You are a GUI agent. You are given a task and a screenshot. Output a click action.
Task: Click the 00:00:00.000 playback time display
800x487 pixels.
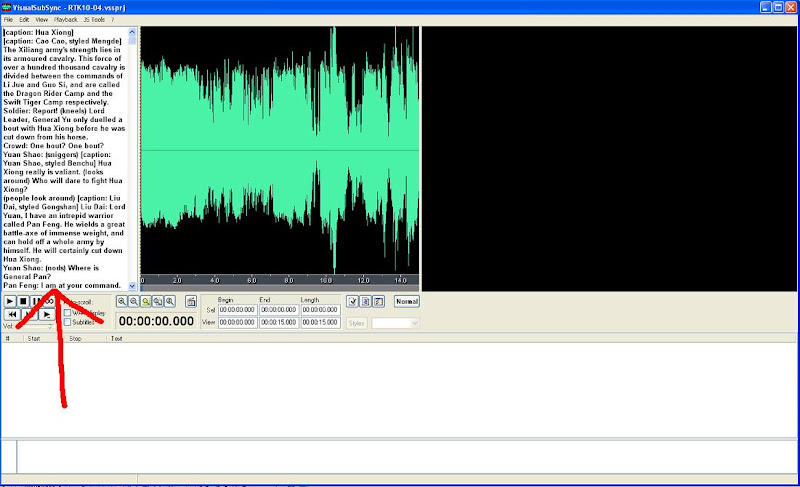[x=156, y=321]
